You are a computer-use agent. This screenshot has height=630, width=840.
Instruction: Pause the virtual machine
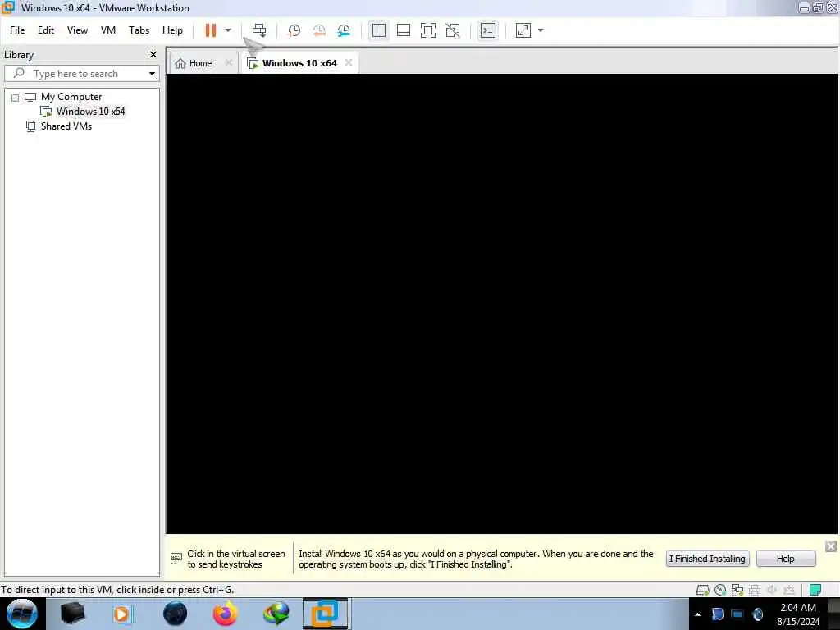(211, 30)
